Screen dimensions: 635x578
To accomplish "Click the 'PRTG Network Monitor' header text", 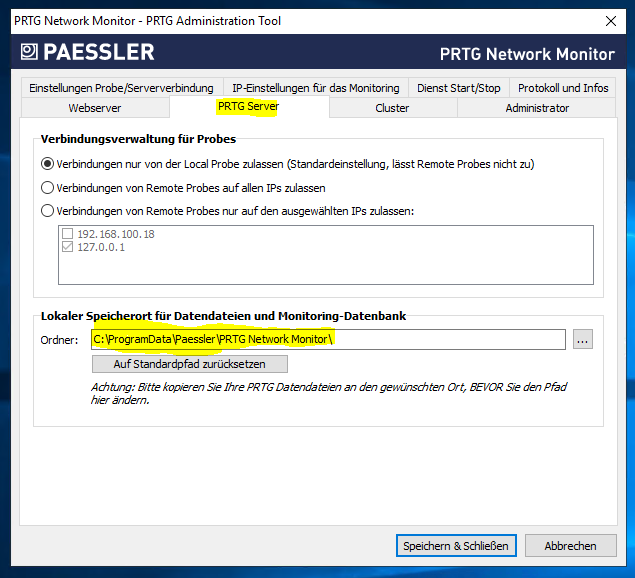I will pos(527,54).
